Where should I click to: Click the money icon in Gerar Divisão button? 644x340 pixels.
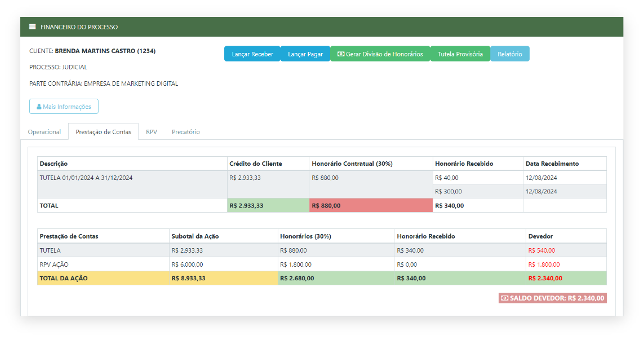click(341, 54)
